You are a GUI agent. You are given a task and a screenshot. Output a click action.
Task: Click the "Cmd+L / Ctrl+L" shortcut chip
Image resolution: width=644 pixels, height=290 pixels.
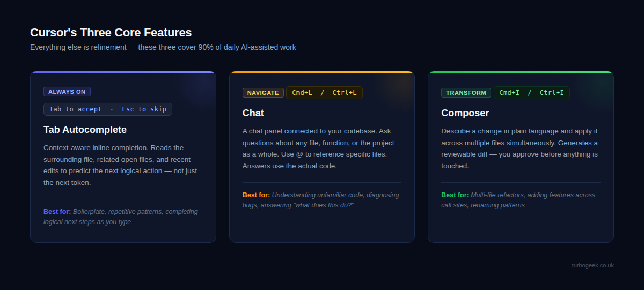pyautogui.click(x=324, y=93)
